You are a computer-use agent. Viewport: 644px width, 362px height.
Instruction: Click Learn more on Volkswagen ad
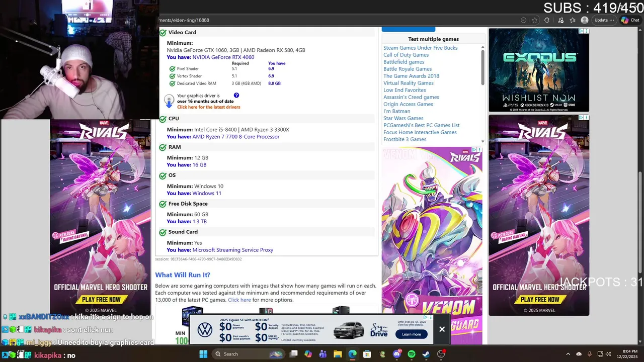(411, 334)
